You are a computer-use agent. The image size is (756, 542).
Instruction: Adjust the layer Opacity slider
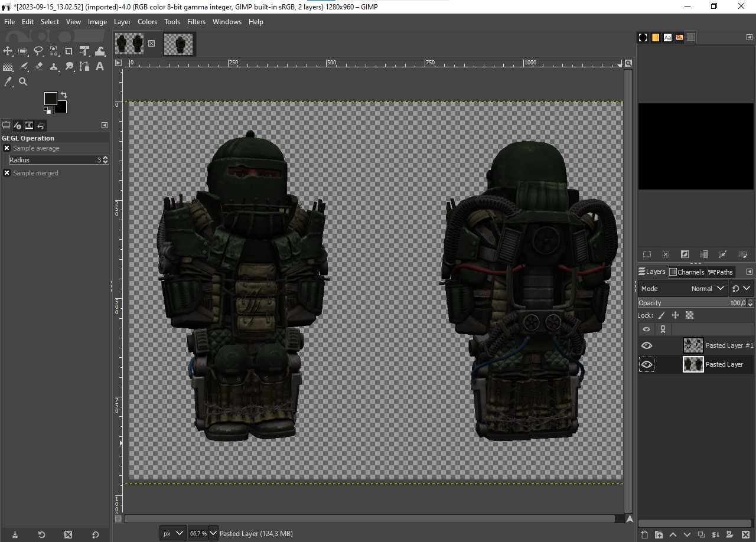click(692, 303)
